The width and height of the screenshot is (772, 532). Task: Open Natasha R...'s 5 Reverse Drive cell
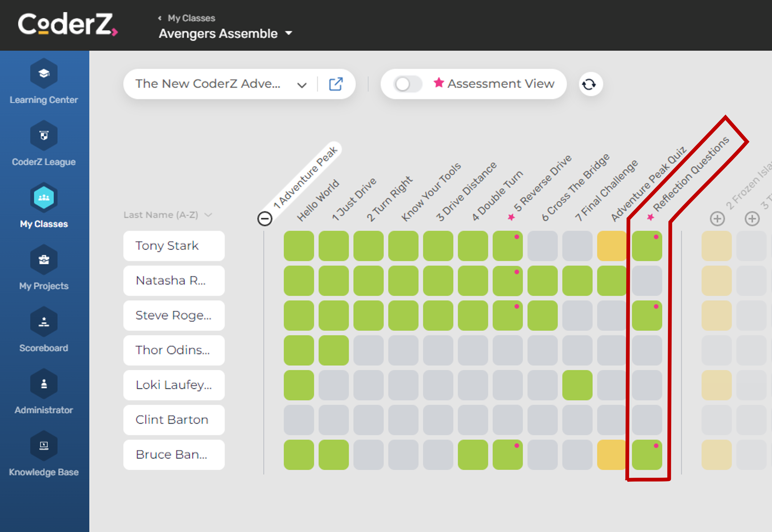tap(507, 281)
